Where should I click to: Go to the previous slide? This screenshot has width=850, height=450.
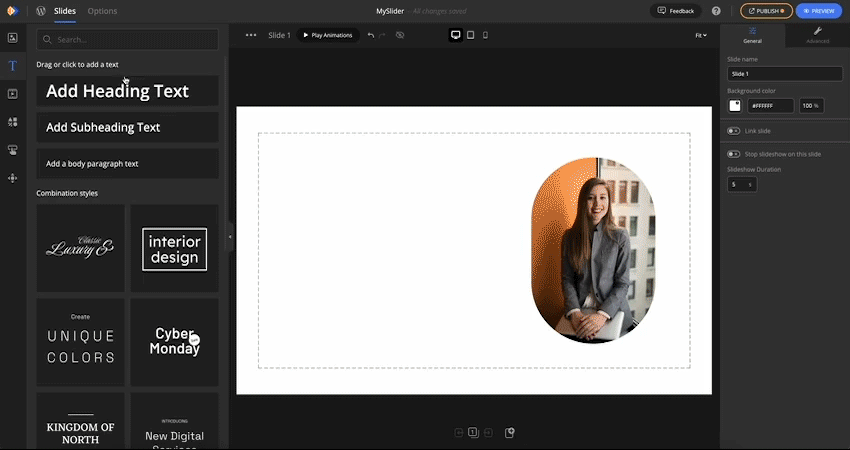point(459,433)
